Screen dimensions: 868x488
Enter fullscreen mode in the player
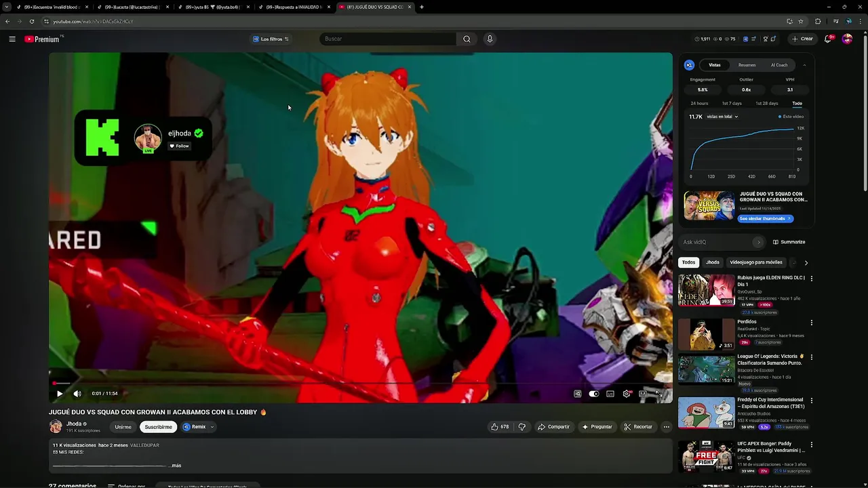pyautogui.click(x=658, y=394)
